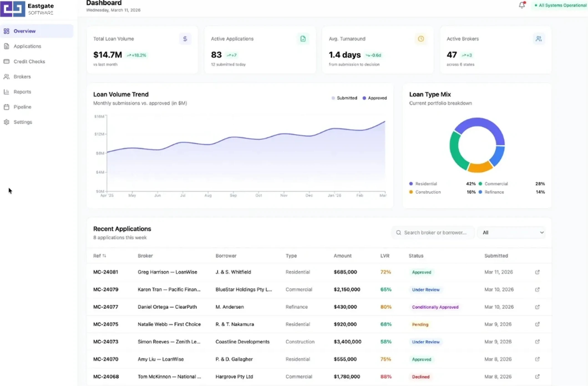
Task: Click borrower Coastline Developments
Action: coord(242,342)
